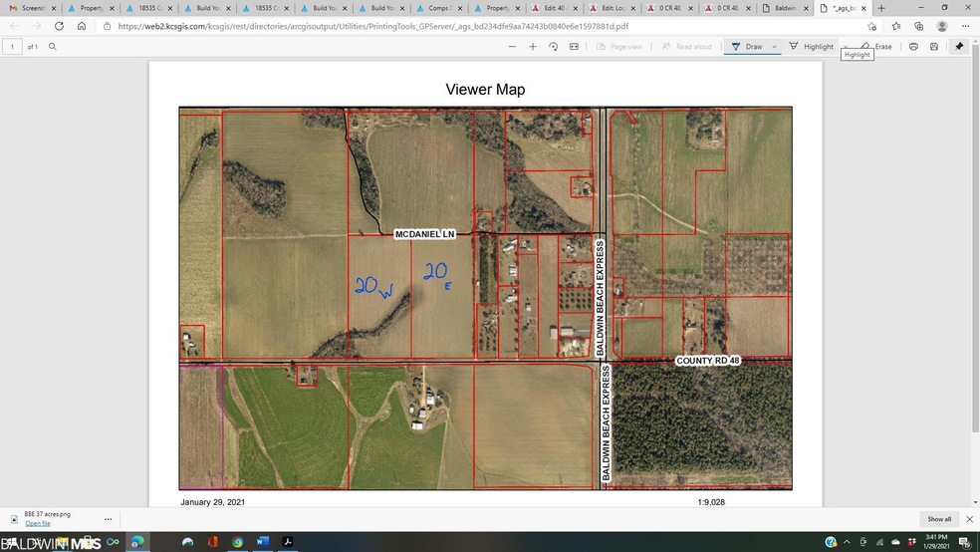Viewport: 980px width, 552px height.
Task: Expand the Highlight color dropdown arrow
Action: click(x=846, y=46)
